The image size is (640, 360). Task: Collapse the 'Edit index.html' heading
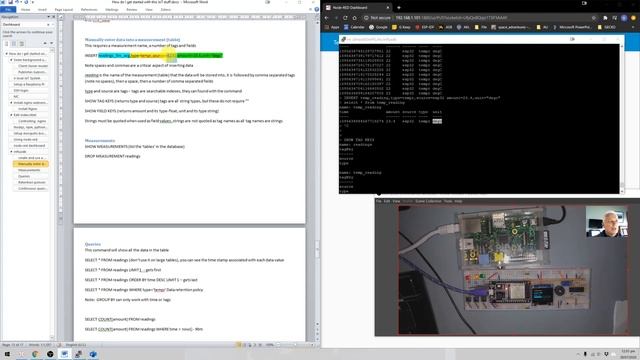click(11, 115)
